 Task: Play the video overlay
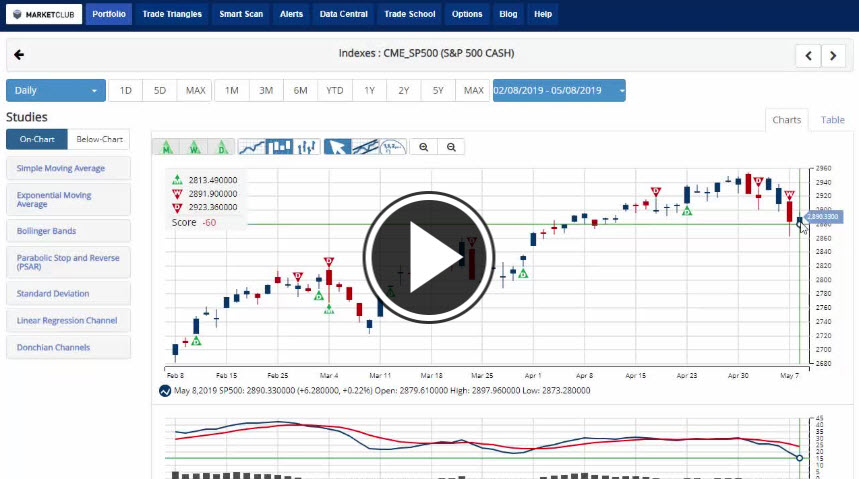428,257
